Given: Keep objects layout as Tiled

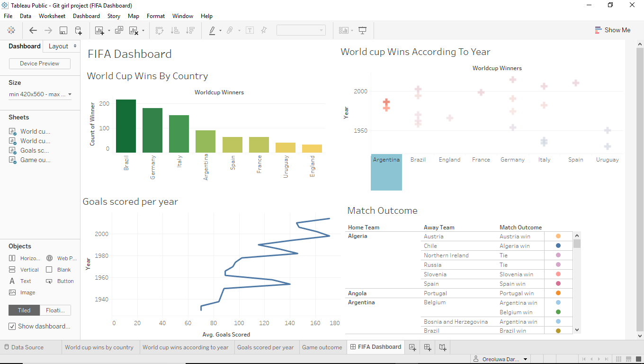Looking at the screenshot, I should point(24,310).
